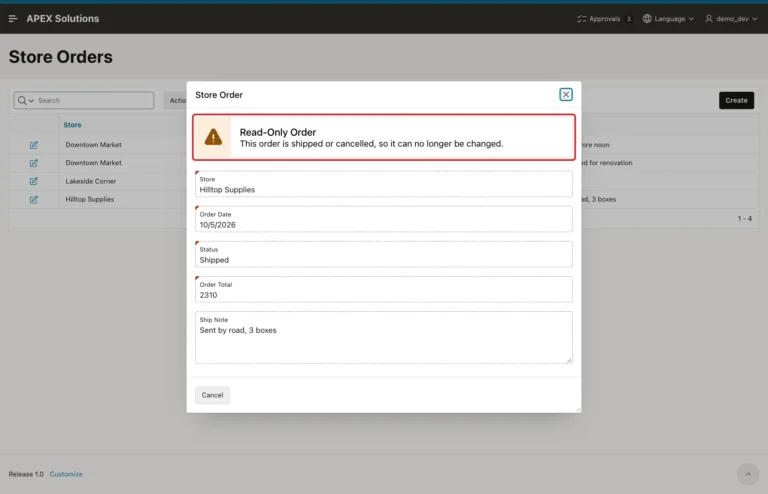Click the Create button
Screen dimensions: 768x494
(736, 100)
